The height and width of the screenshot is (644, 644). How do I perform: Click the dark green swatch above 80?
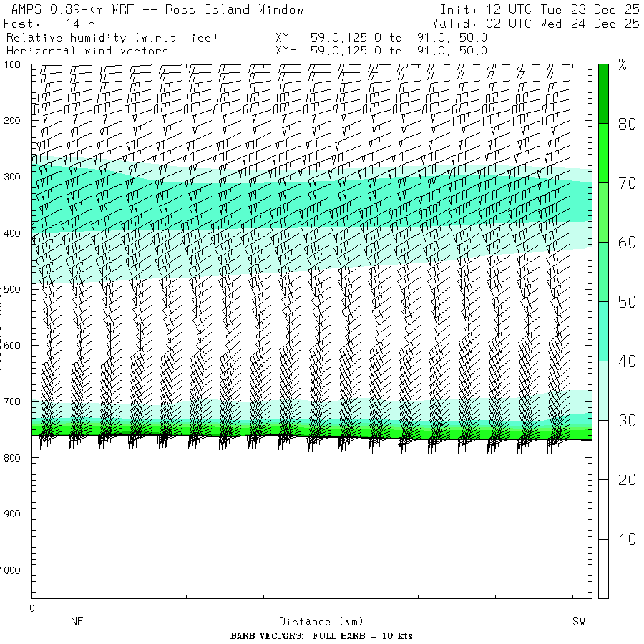click(604, 93)
